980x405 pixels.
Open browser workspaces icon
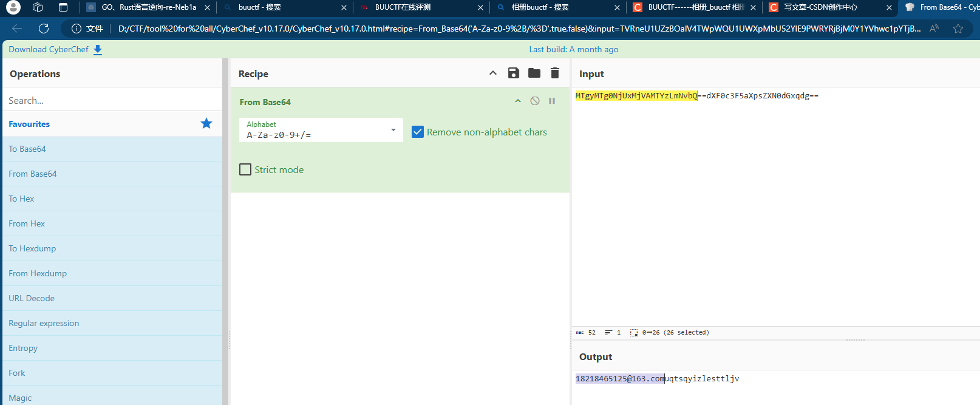38,7
